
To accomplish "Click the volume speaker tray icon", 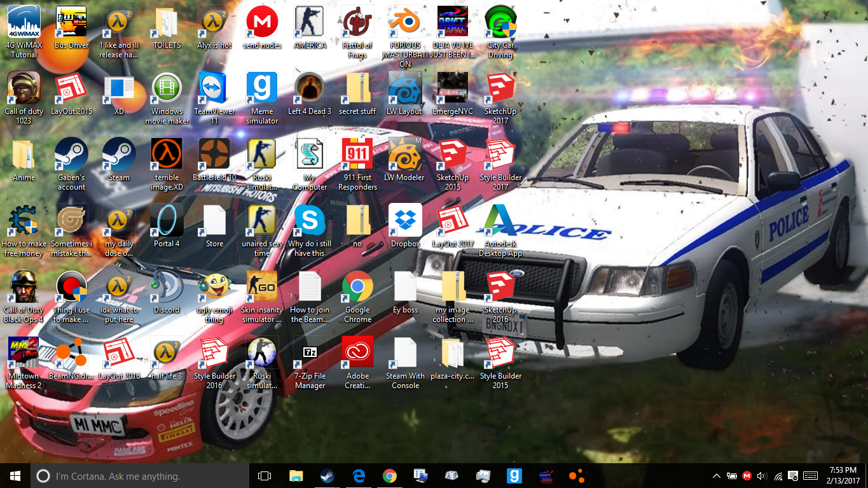I will point(762,476).
